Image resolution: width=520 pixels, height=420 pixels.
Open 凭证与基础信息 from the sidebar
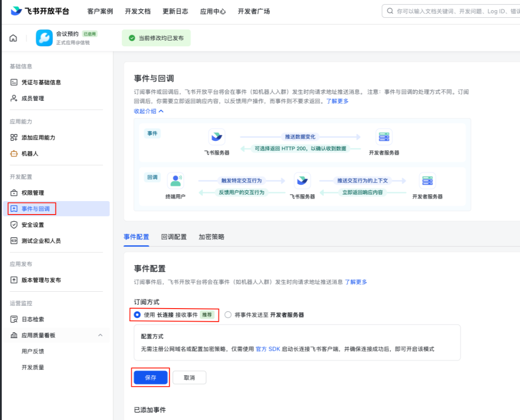[41, 82]
